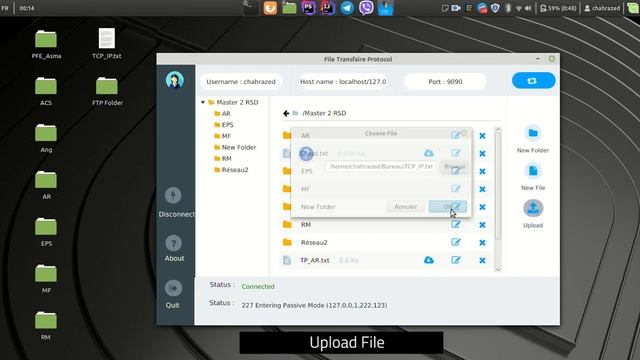Open the EPS desktop folder
Viewport: 640px width, 360px height.
click(x=46, y=233)
